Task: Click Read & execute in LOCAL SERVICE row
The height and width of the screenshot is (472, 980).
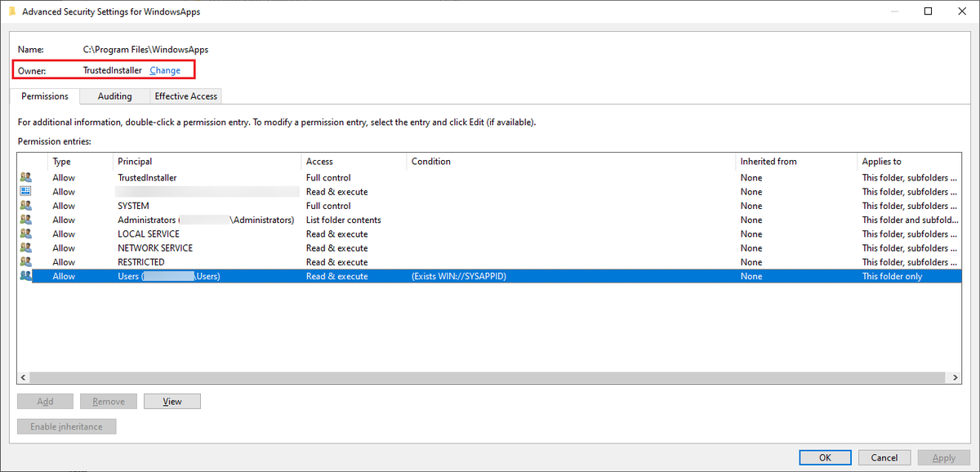Action: 337,234
